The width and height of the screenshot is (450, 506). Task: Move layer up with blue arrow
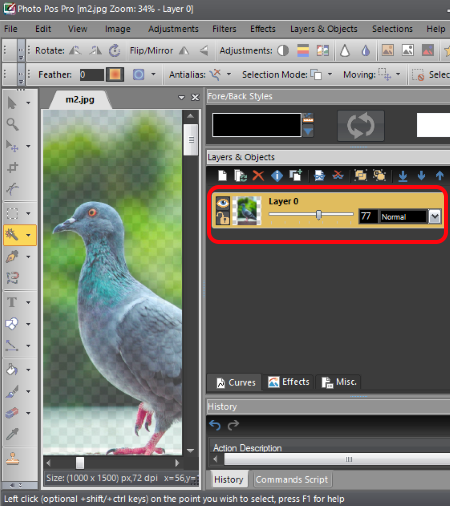click(x=440, y=175)
